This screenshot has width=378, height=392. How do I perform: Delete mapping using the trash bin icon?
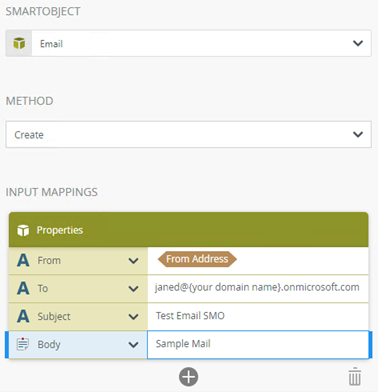tap(355, 377)
